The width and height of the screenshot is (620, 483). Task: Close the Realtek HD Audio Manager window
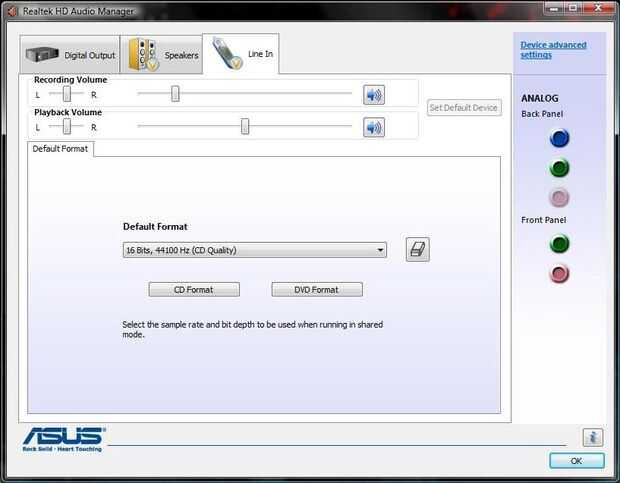[x=599, y=7]
